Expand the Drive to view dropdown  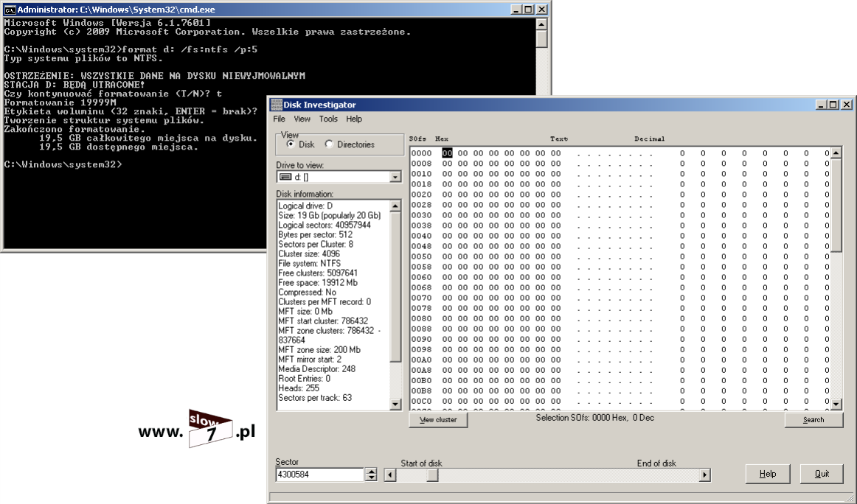point(395,177)
